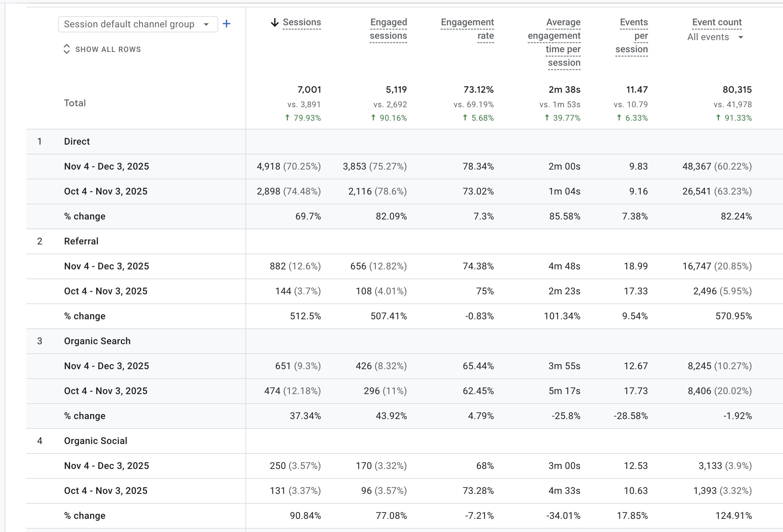Click the Oct 4 - Nov 3 row under Referral
The width and height of the screenshot is (783, 532).
pyautogui.click(x=106, y=291)
